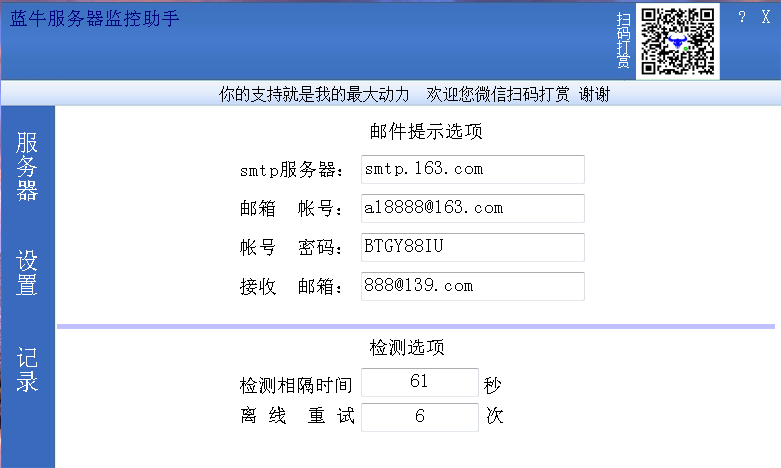Switch to the 设置 sidebar tab
Viewport: 781px width, 468px height.
pos(27,273)
